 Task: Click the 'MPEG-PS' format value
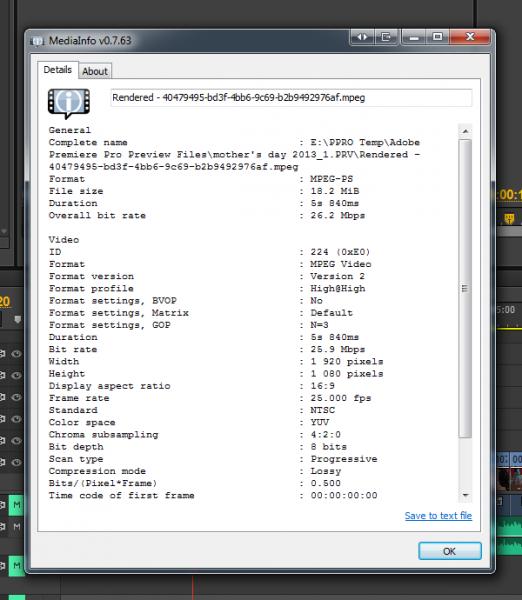pos(331,179)
